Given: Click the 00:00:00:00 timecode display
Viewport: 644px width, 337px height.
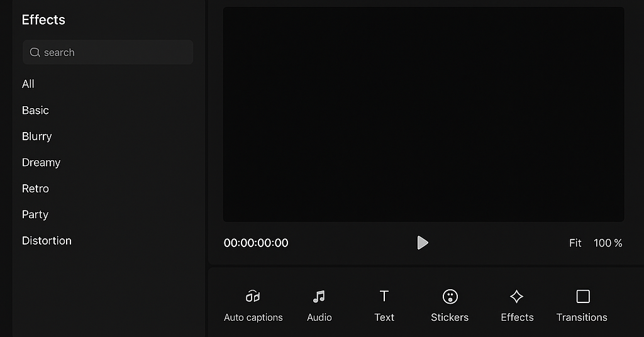Looking at the screenshot, I should click(256, 243).
